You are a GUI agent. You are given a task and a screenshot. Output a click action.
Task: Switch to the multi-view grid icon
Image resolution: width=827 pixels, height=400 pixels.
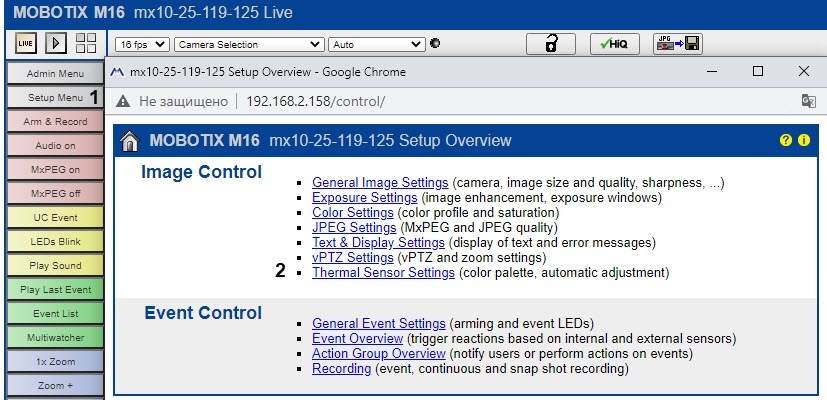(86, 44)
